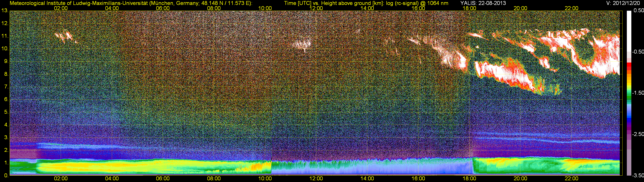
Task: Click the 22:00 label on the top time axis
Action: point(571,8)
